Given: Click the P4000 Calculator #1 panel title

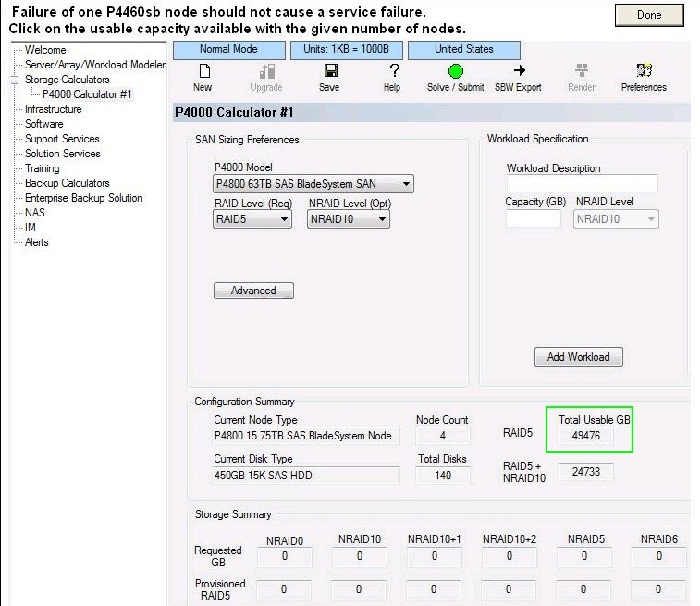Looking at the screenshot, I should [234, 112].
